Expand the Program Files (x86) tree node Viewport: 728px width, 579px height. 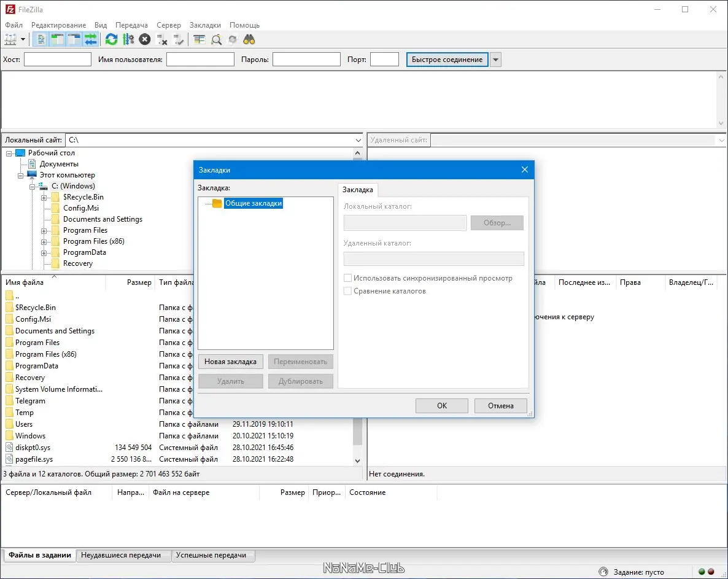[x=44, y=242]
